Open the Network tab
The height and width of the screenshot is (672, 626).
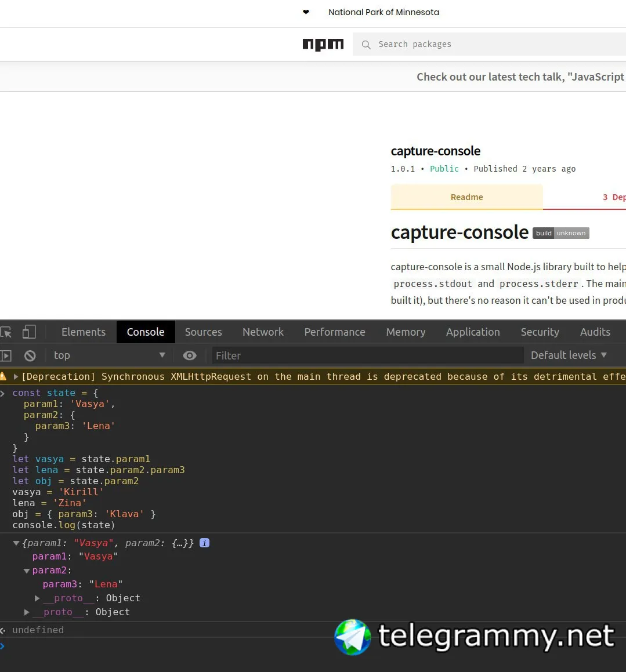point(263,332)
